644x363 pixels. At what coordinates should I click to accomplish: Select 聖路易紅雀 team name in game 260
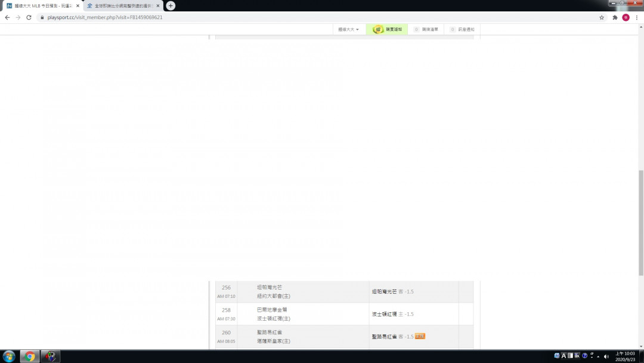tap(270, 332)
